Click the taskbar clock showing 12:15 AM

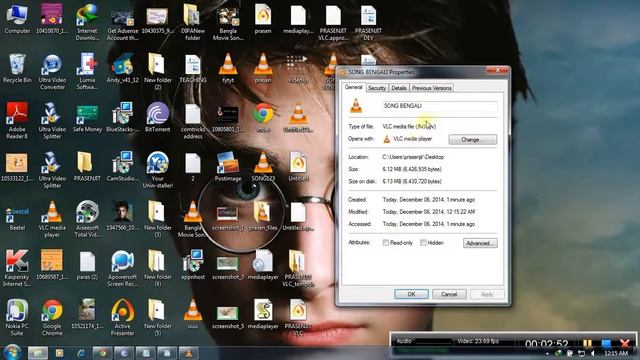(x=616, y=353)
